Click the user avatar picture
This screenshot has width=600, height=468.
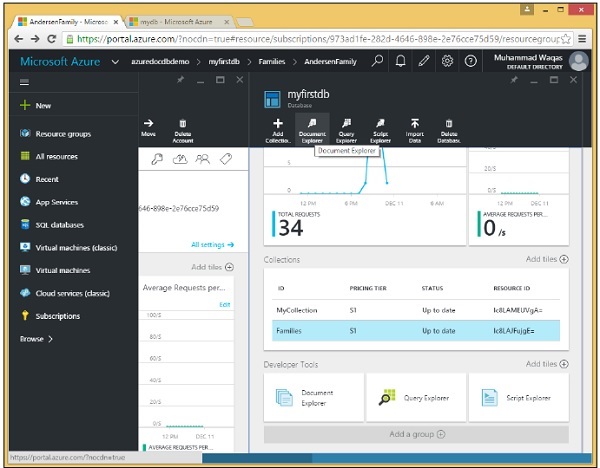[578, 61]
